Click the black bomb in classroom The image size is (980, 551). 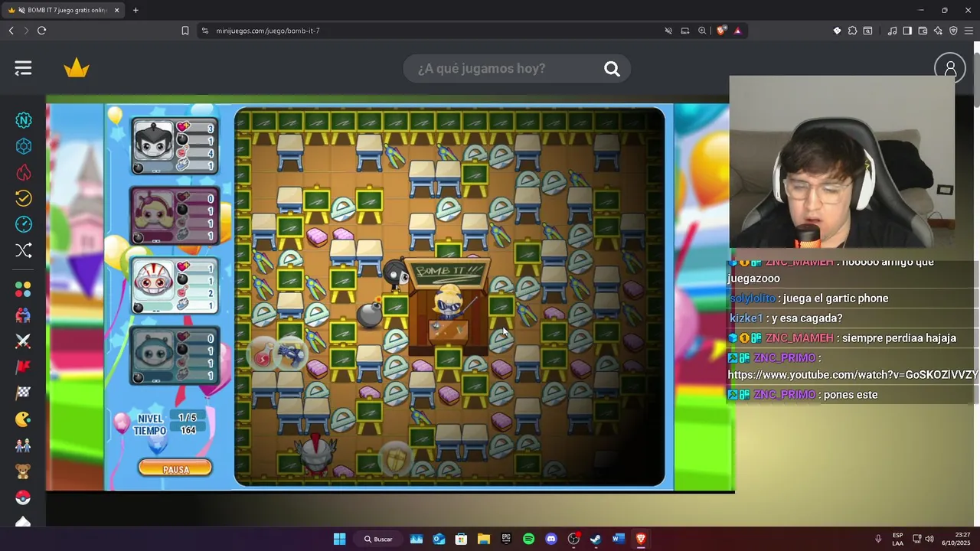[x=370, y=315]
